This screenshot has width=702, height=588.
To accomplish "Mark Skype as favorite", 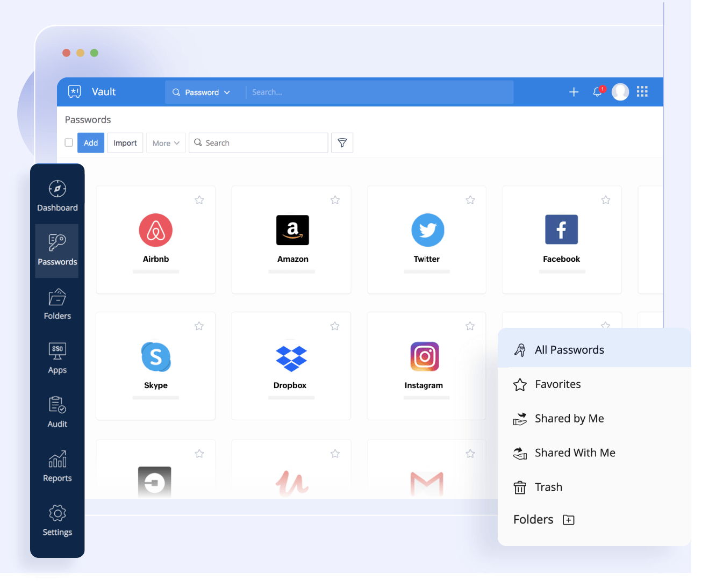I will pyautogui.click(x=199, y=326).
